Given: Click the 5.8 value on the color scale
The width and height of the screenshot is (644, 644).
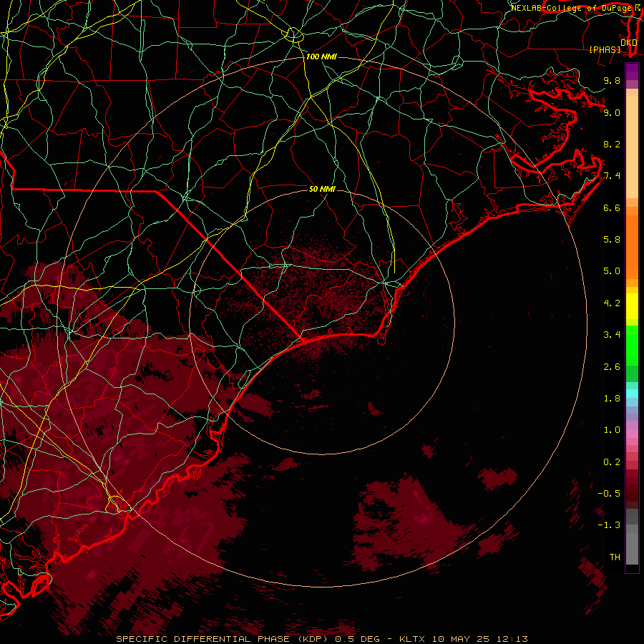Looking at the screenshot, I should tap(612, 240).
